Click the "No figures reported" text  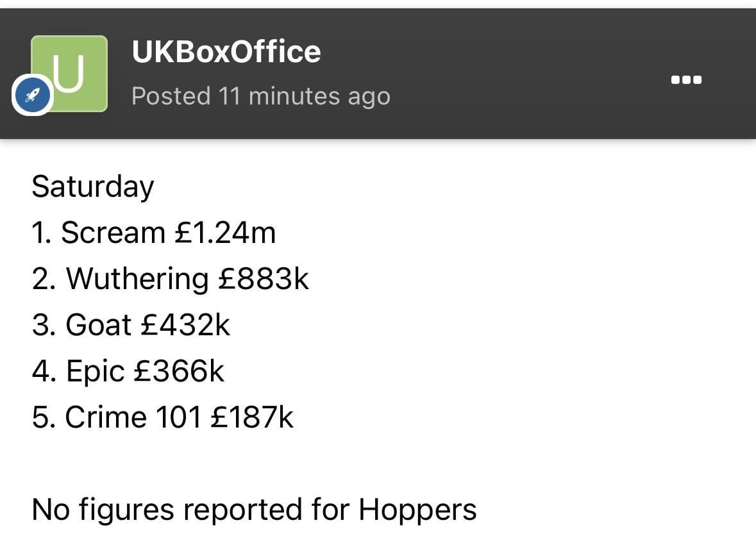(x=167, y=510)
